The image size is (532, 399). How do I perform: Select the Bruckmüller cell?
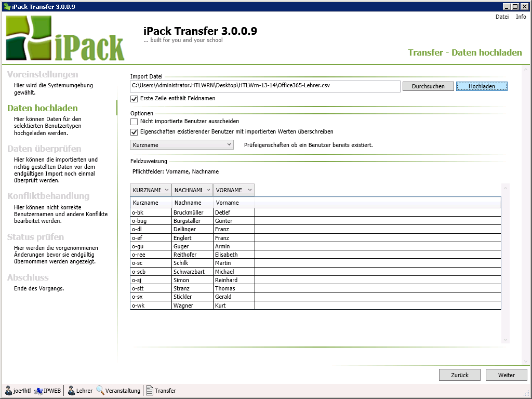tap(192, 212)
